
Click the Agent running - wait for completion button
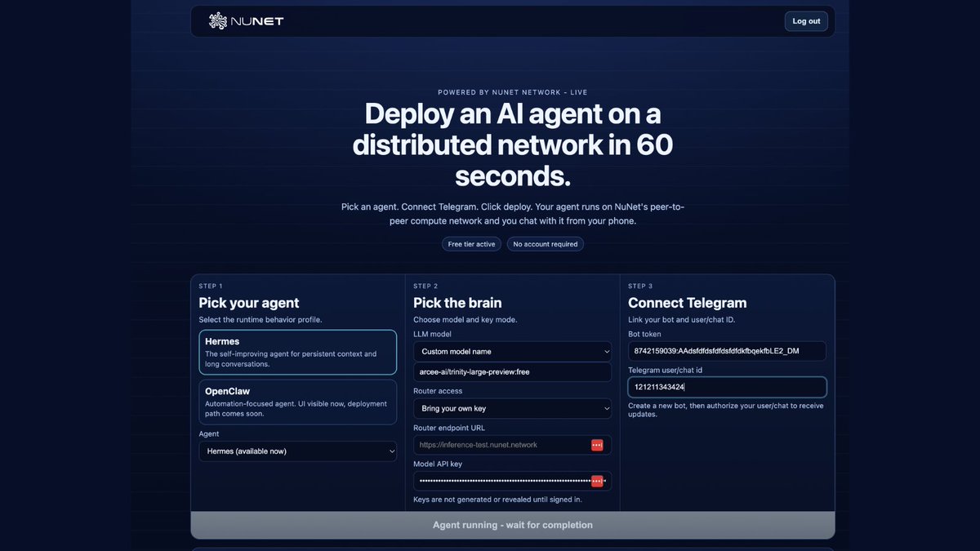point(513,525)
